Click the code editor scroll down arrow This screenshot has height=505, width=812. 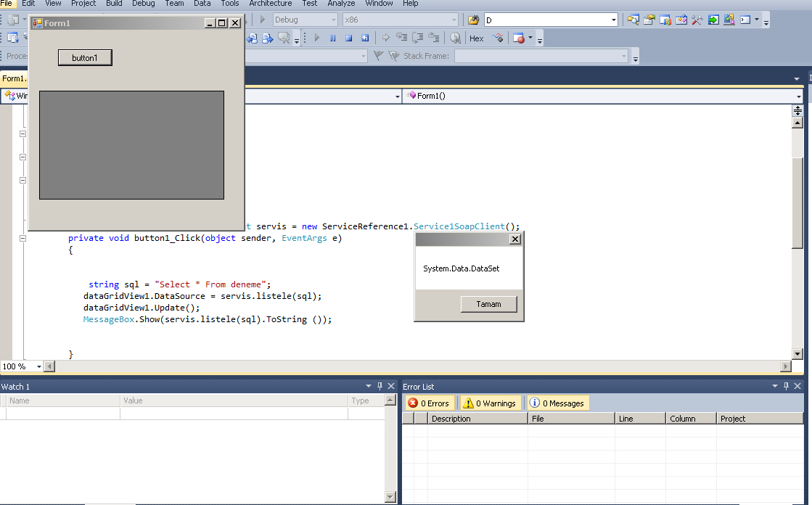tap(797, 354)
